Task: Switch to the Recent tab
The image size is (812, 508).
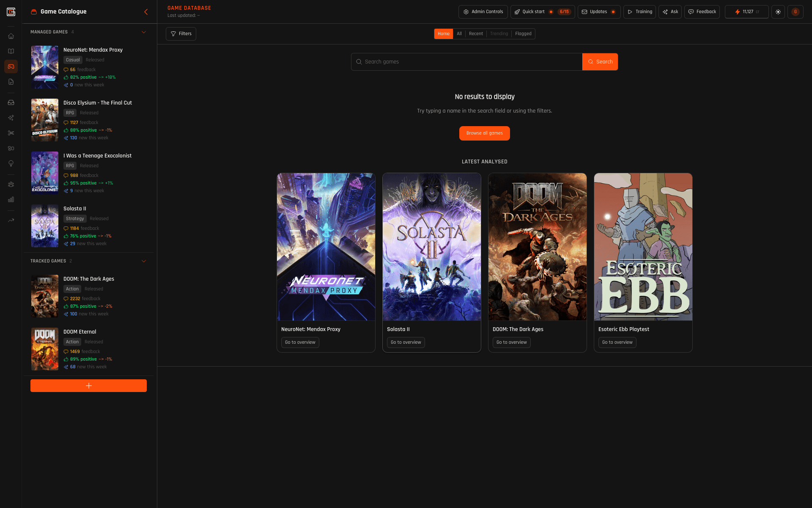Action: 475,34
